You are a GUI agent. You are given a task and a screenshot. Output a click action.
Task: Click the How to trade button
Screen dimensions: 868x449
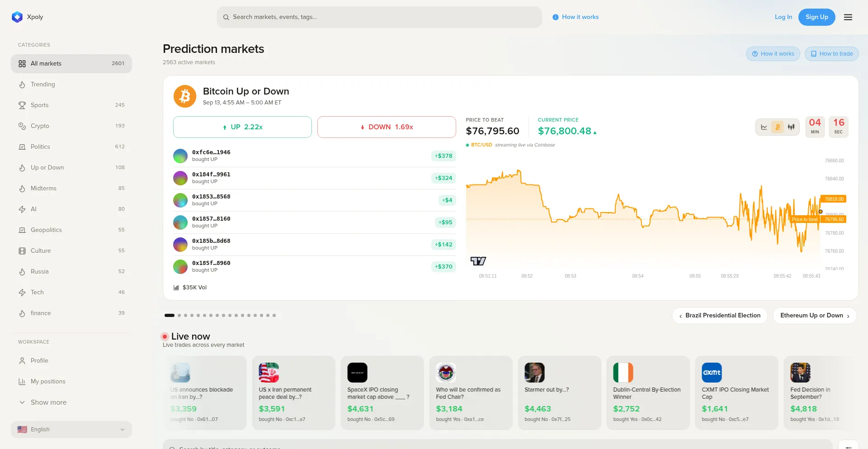pyautogui.click(x=832, y=54)
